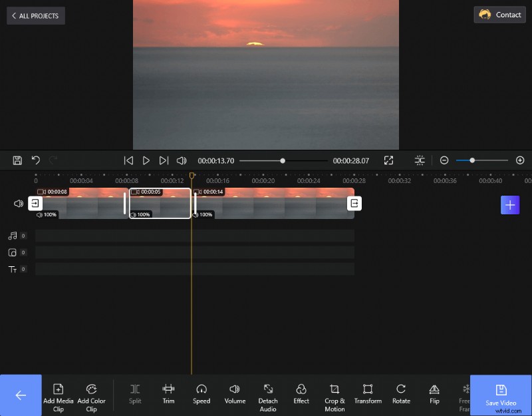Fit timeline to screen with the shrink icon

coord(420,160)
